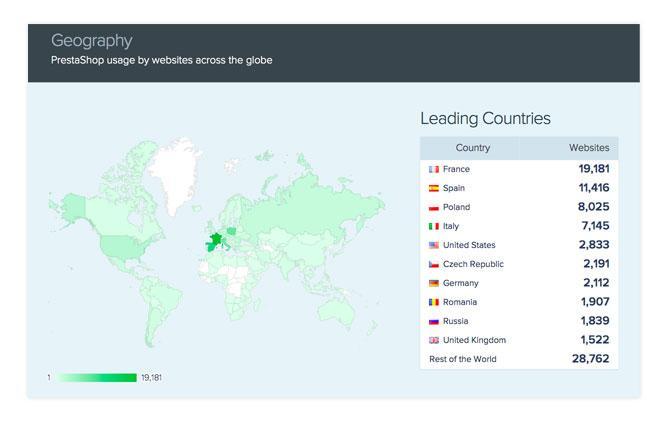Select the United States country name
Screen dimensions: 665x425
(469, 245)
